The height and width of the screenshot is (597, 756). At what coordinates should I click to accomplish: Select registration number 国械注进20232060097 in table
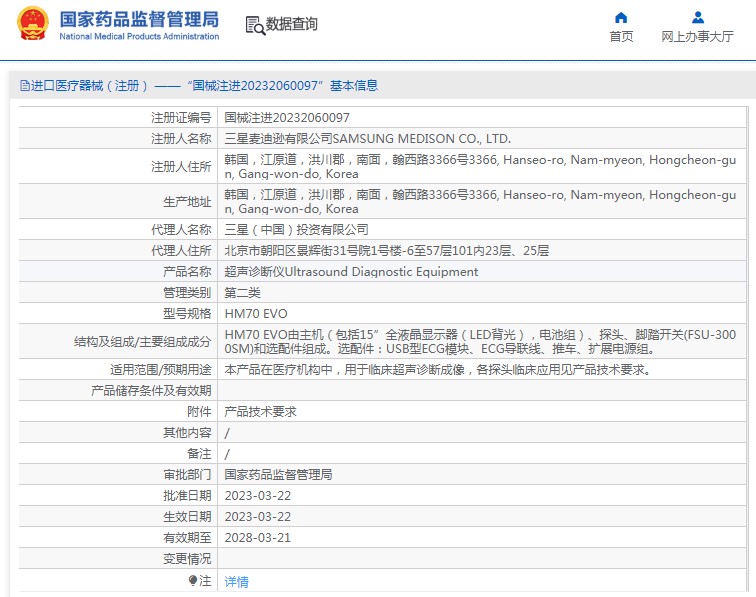pyautogui.click(x=286, y=117)
